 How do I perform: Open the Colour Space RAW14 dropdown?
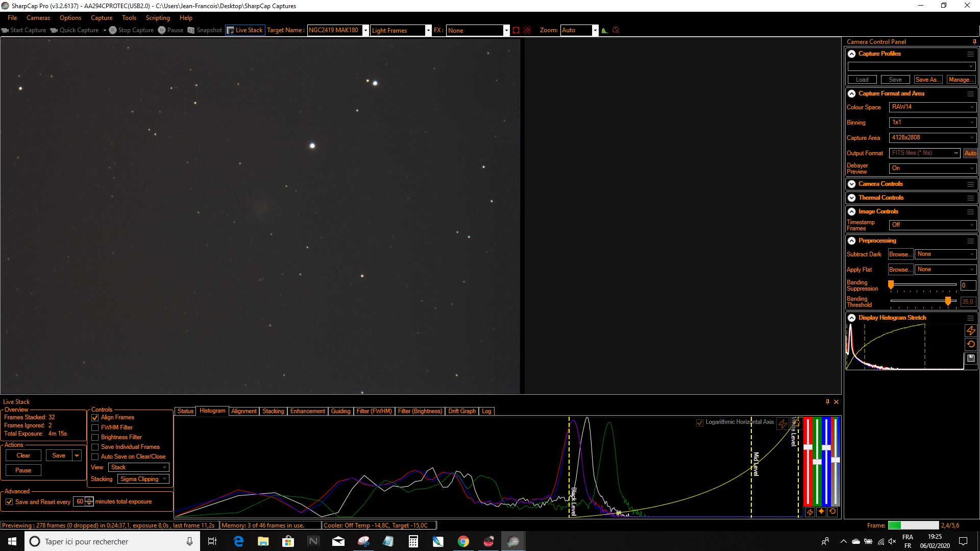(x=933, y=107)
